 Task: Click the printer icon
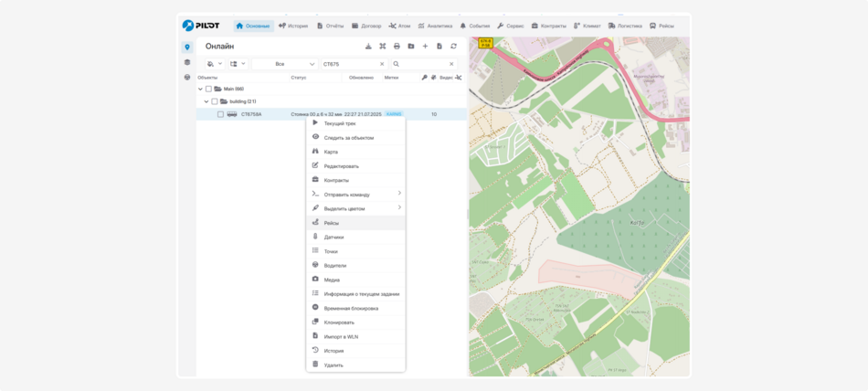point(397,46)
